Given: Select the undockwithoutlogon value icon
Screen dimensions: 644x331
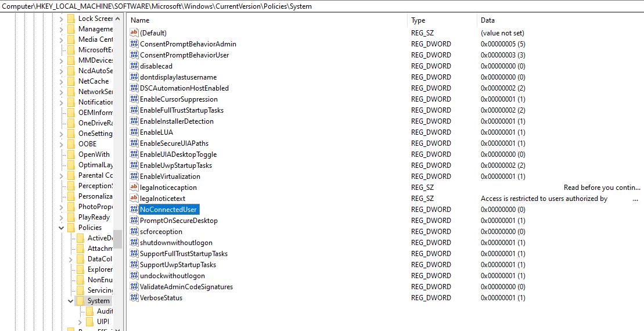Looking at the screenshot, I should click(x=134, y=276).
